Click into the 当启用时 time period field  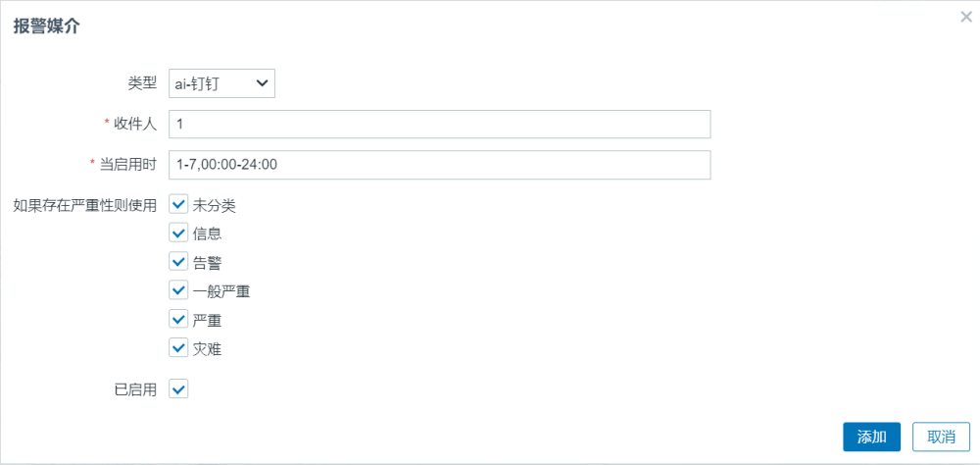440,165
